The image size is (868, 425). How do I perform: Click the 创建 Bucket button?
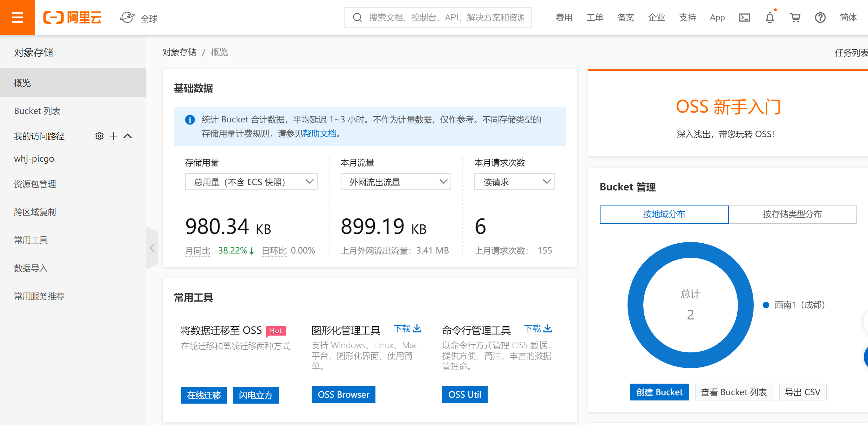pos(659,392)
